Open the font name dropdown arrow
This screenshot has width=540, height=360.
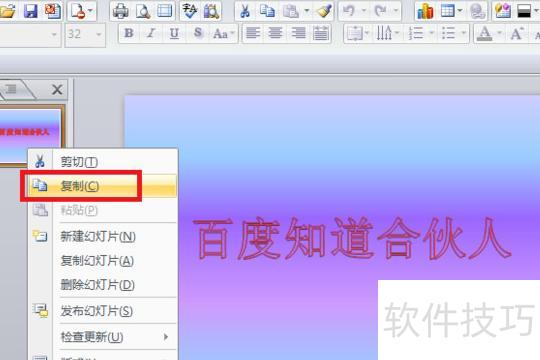(x=54, y=34)
